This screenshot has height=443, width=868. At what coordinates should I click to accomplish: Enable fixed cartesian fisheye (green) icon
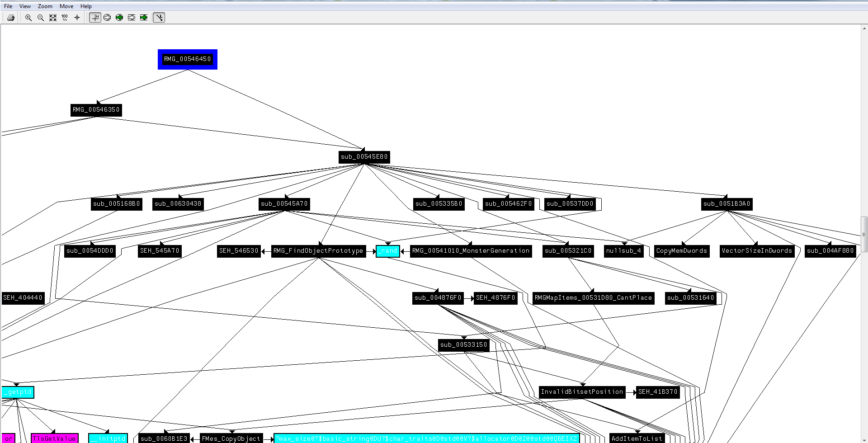point(144,18)
